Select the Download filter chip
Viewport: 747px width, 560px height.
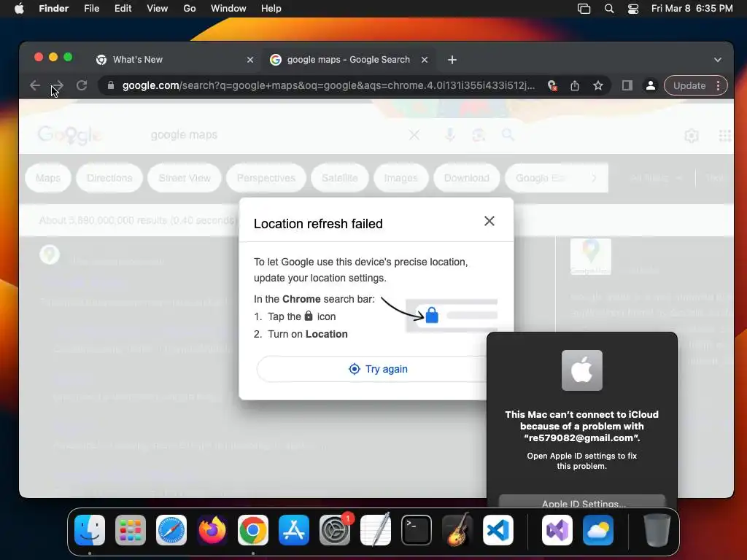click(466, 178)
